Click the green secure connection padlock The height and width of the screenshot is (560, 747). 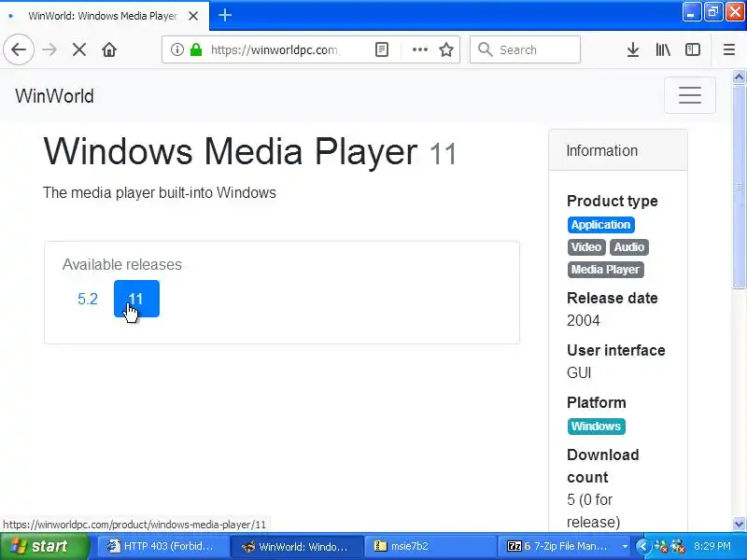196,49
